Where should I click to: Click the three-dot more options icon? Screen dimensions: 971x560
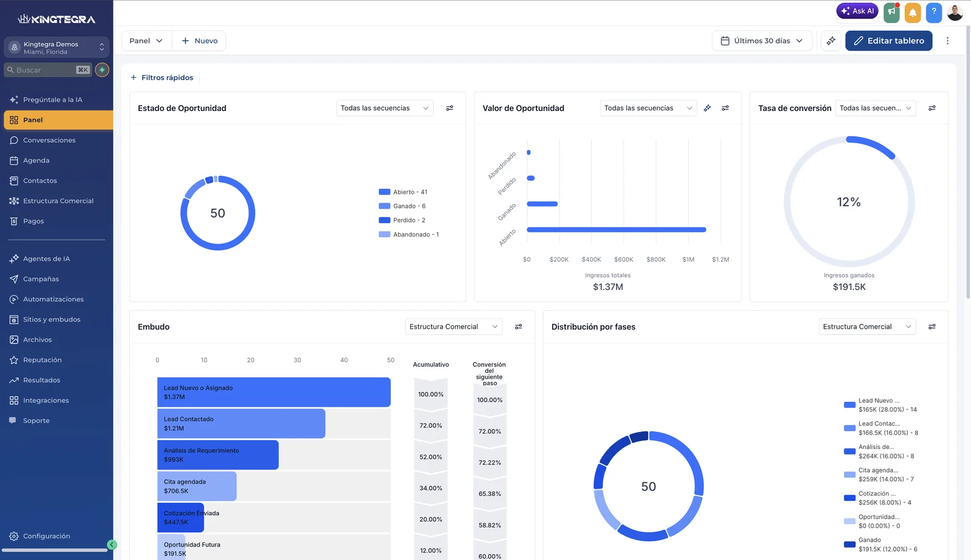tap(947, 41)
